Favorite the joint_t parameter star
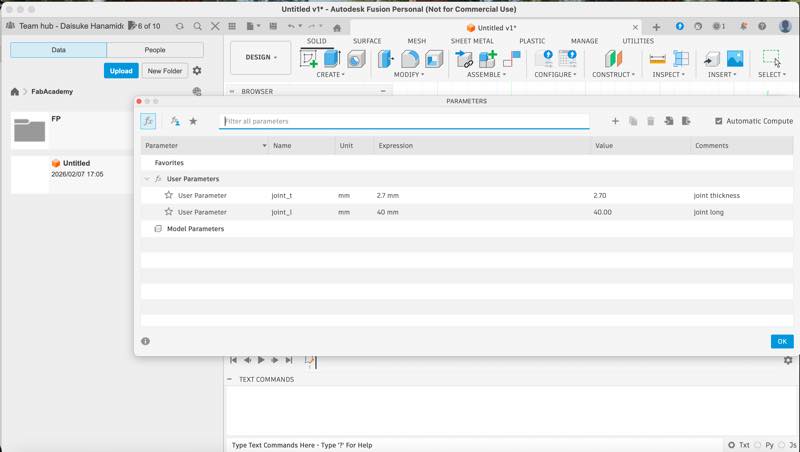This screenshot has height=452, width=800. (x=168, y=195)
